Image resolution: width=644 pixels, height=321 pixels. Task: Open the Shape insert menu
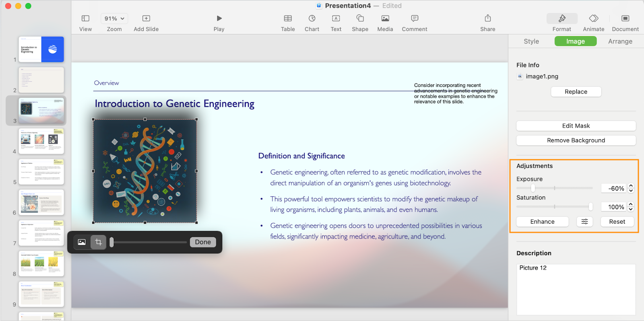coord(360,19)
